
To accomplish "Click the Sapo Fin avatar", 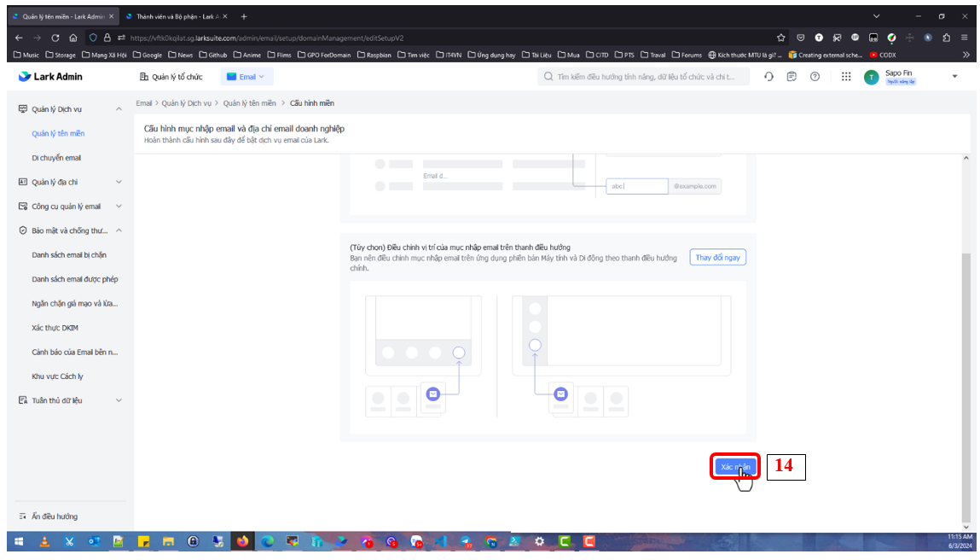I will click(x=871, y=77).
